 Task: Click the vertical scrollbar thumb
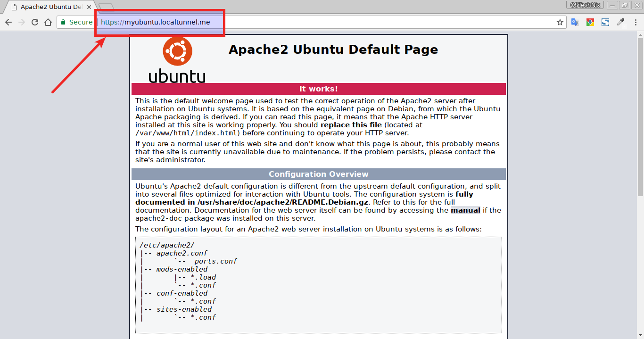pyautogui.click(x=640, y=117)
